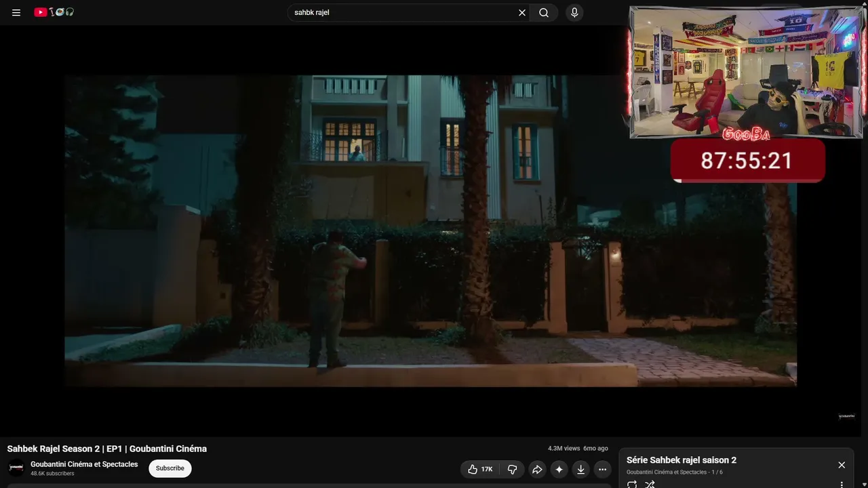Go to YouTube home via the logo
Image resolution: width=868 pixels, height=488 pixels.
(x=54, y=12)
